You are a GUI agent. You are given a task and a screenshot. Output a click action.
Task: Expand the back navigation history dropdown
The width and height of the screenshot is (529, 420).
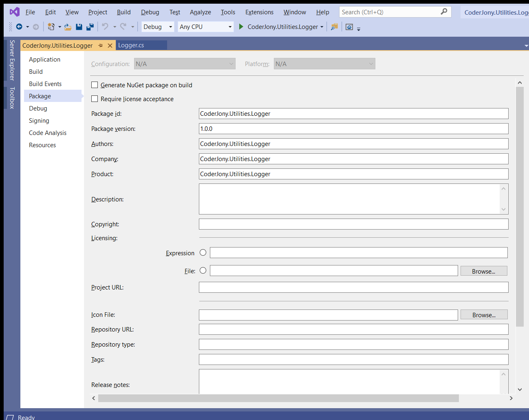(x=28, y=27)
